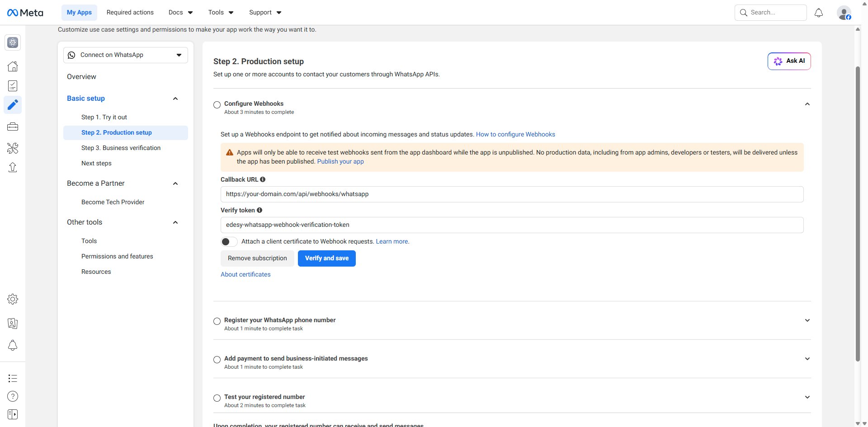
Task: Go to Required actions
Action: [130, 13]
